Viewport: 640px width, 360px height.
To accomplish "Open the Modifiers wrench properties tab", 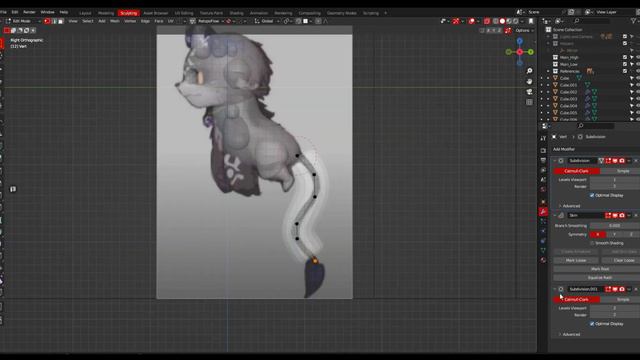I will click(x=543, y=211).
